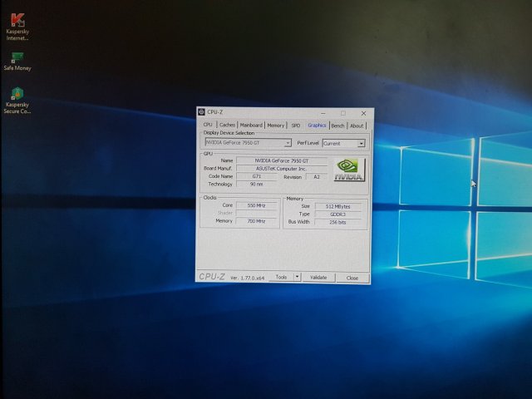Switch to the SPD tab
The width and height of the screenshot is (532, 399).
coord(296,126)
